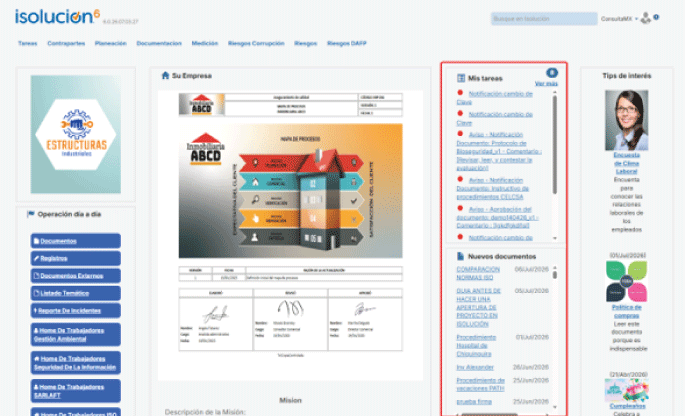Open the notification badge beside user icon
Screen dimensions: 685x416
click(x=656, y=17)
